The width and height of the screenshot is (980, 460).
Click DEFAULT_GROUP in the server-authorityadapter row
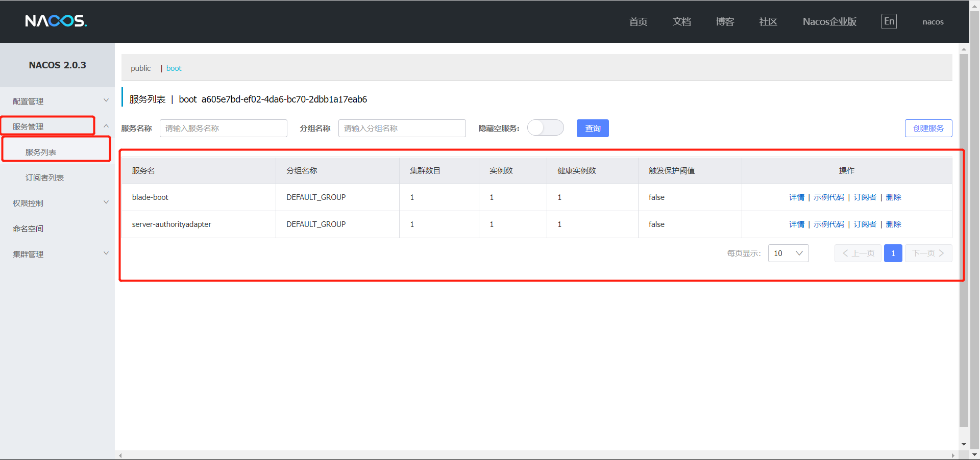pyautogui.click(x=316, y=224)
